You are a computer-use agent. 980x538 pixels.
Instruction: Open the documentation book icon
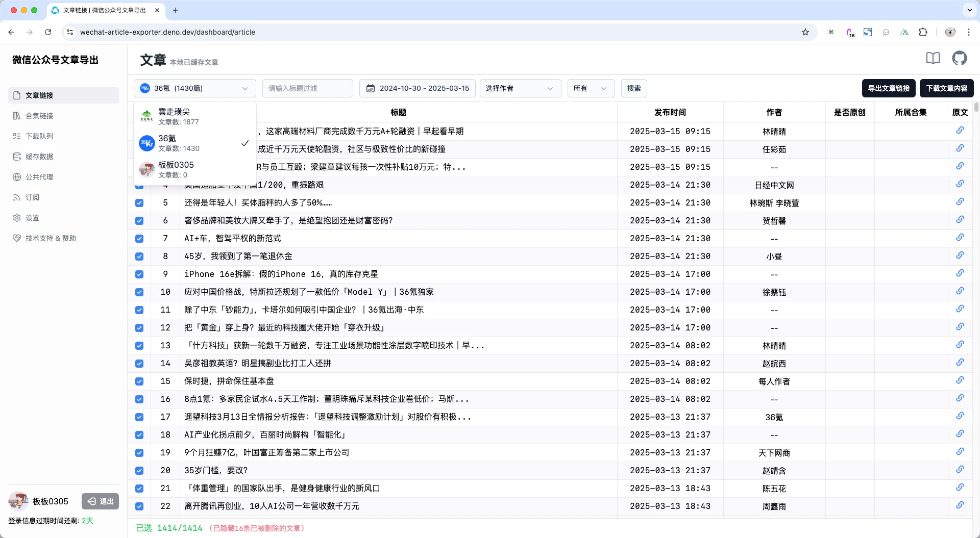click(933, 58)
